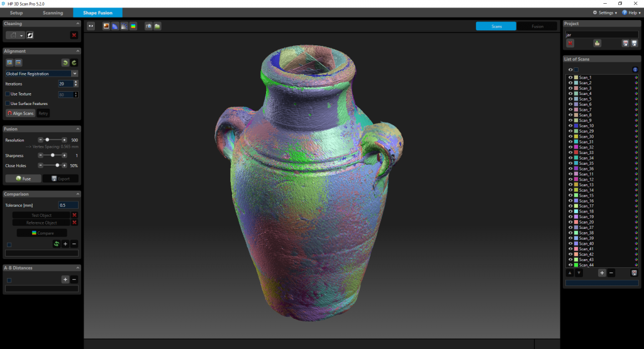Click the Tolerance [mm] input field
This screenshot has width=644, height=349.
point(68,205)
